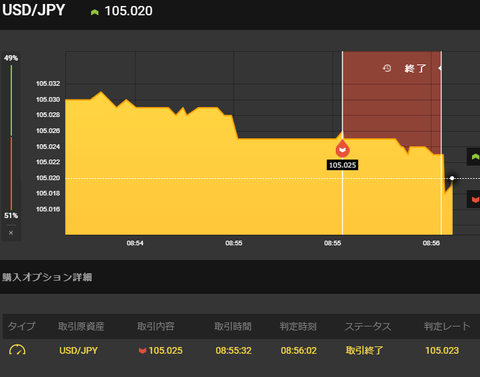Click the ステータス column header

coord(368,326)
